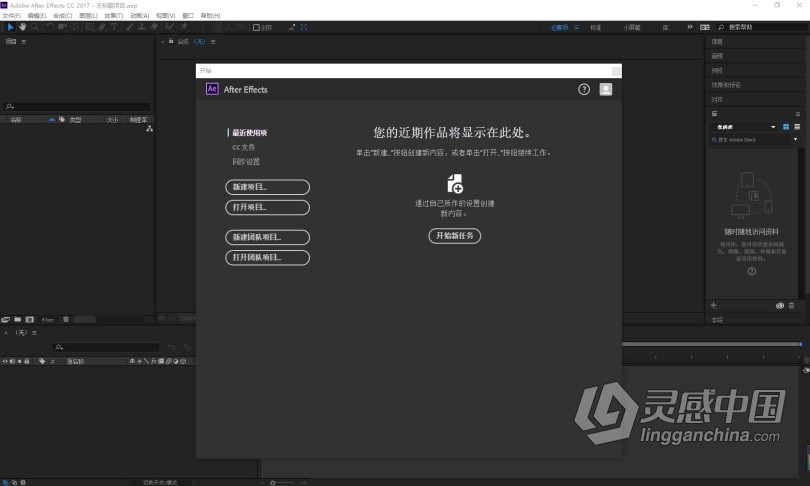Toggle the composition viewer lock icon
The image size is (810, 486).
pos(171,41)
